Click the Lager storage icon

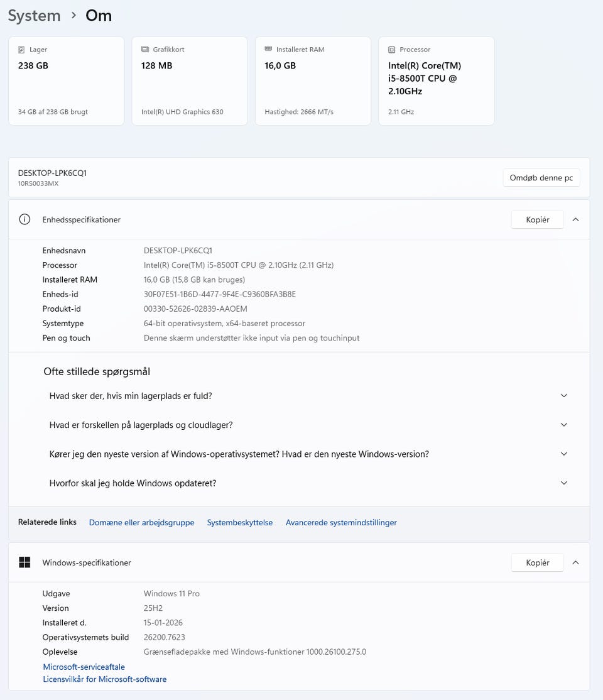[x=22, y=50]
